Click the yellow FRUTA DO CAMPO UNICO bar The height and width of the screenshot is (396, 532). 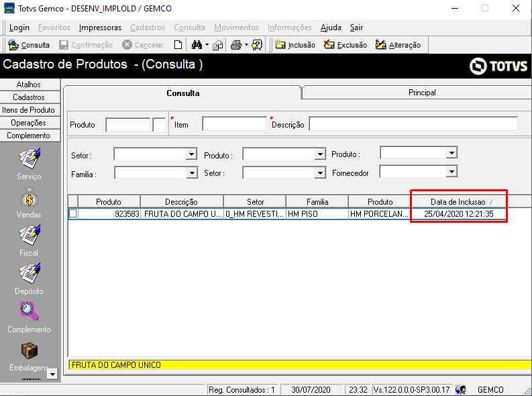tap(300, 365)
